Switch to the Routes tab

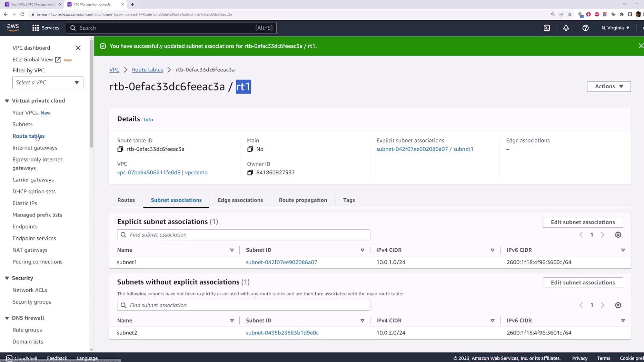[x=126, y=200]
